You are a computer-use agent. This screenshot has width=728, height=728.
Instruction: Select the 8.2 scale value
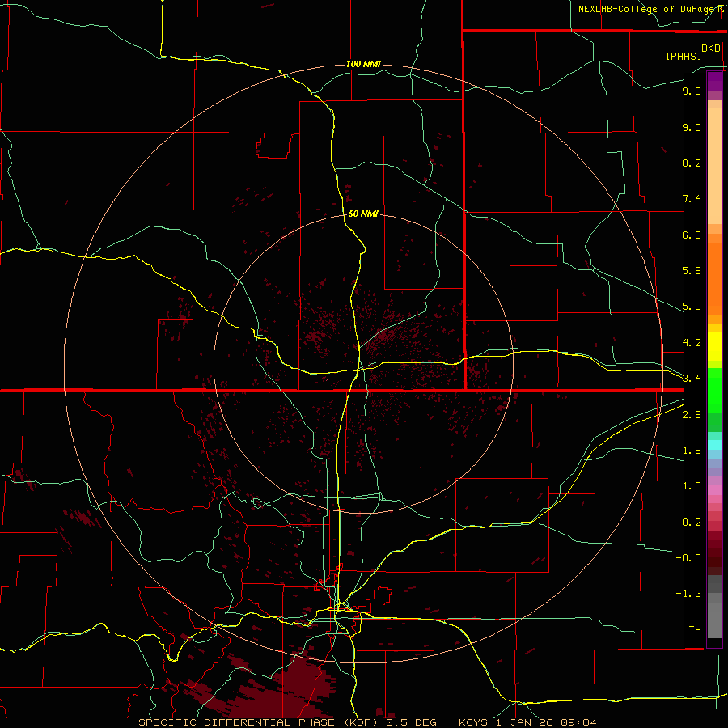click(x=692, y=163)
